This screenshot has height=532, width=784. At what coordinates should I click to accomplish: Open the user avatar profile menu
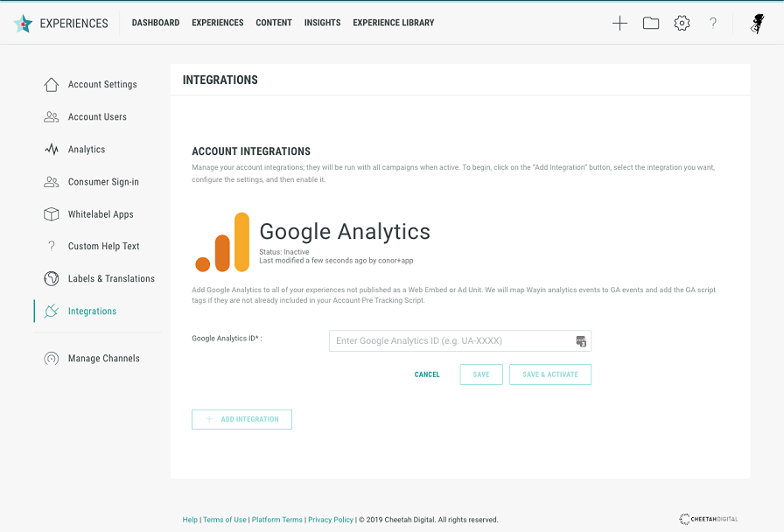[x=758, y=24]
